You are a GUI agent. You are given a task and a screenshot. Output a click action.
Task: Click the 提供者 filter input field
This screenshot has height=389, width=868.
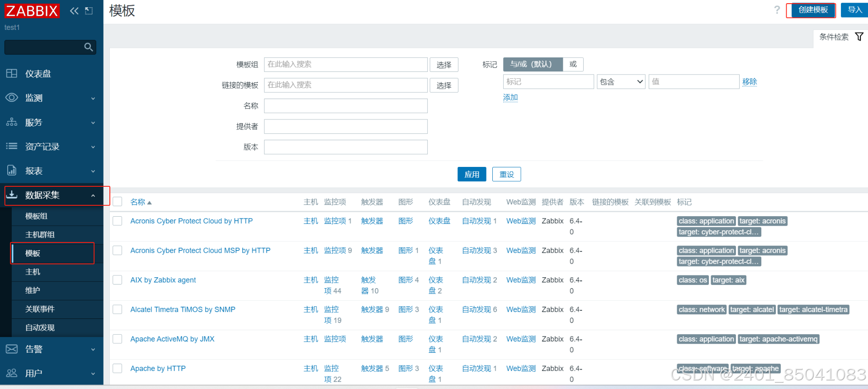[346, 126]
